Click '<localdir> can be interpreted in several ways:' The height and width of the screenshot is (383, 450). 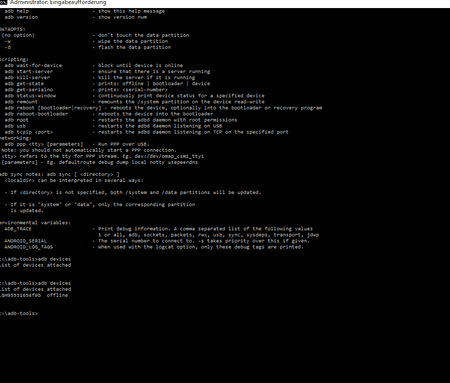coord(74,180)
